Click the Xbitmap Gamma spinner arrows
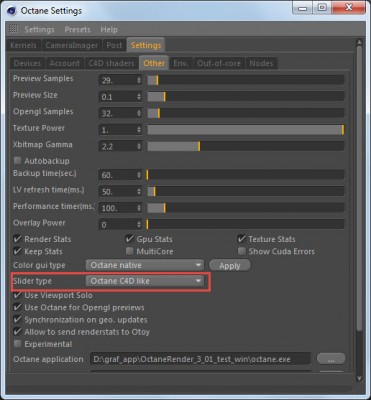371x400 pixels. [139, 146]
